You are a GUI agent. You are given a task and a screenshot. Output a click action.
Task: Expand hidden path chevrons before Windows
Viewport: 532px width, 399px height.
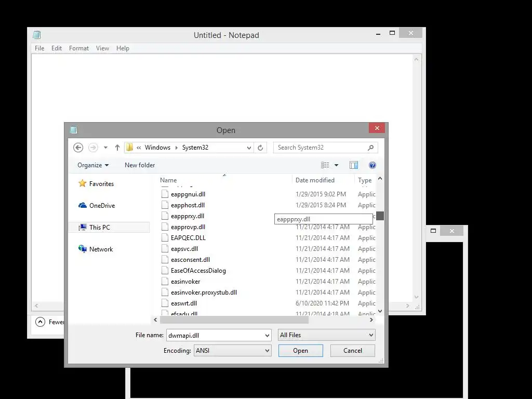[139, 148]
